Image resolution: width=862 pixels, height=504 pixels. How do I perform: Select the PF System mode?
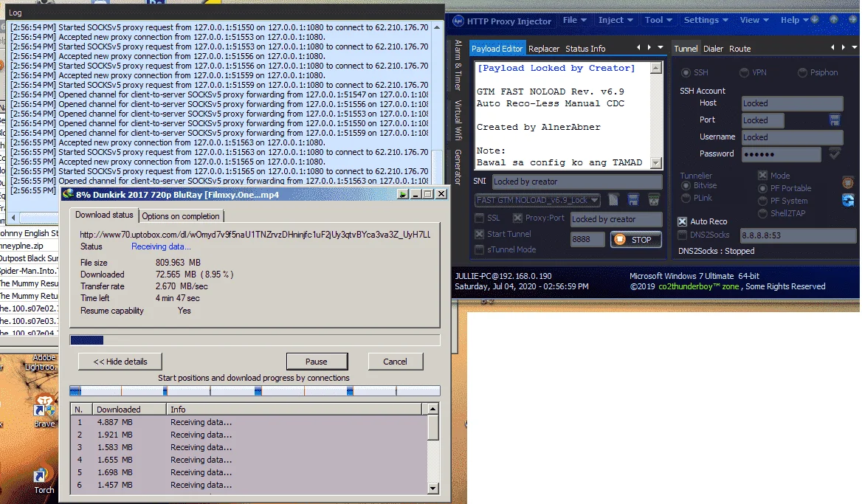(x=762, y=201)
